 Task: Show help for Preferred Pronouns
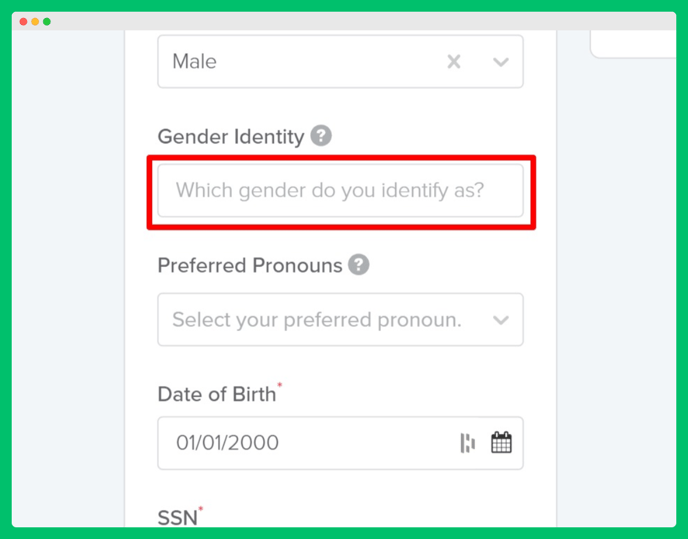click(x=359, y=265)
